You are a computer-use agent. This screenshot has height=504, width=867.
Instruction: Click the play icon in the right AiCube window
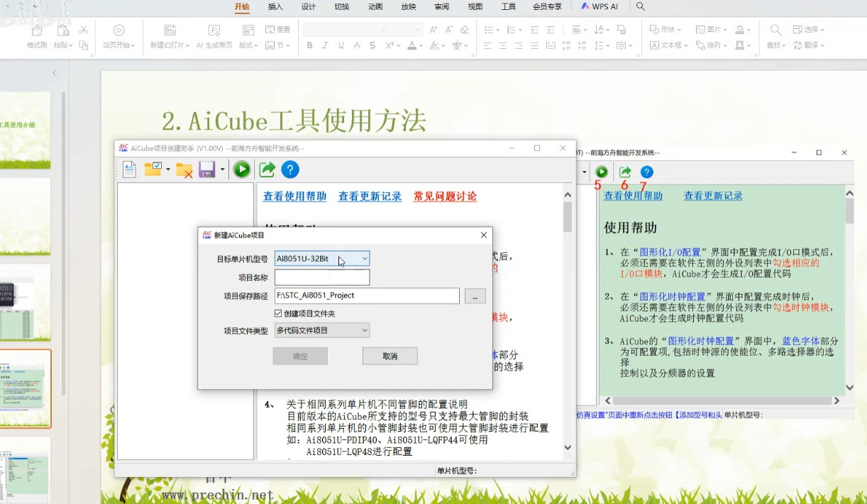coord(600,172)
